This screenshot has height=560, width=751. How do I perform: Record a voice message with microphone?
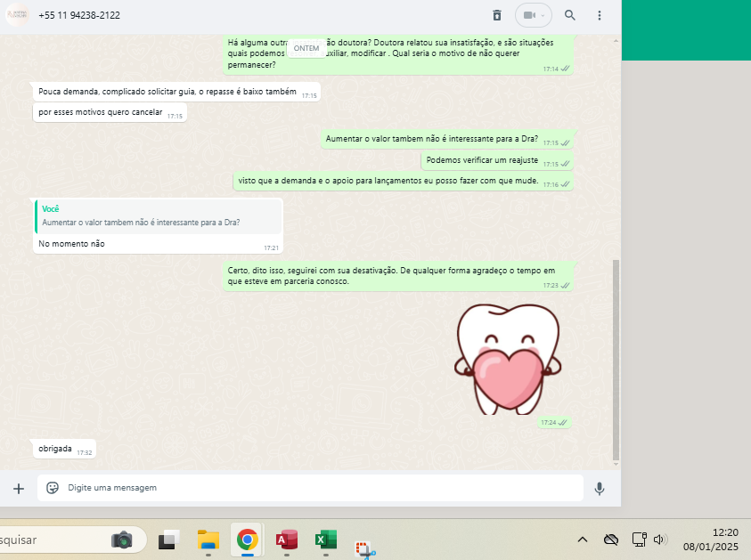coord(600,488)
